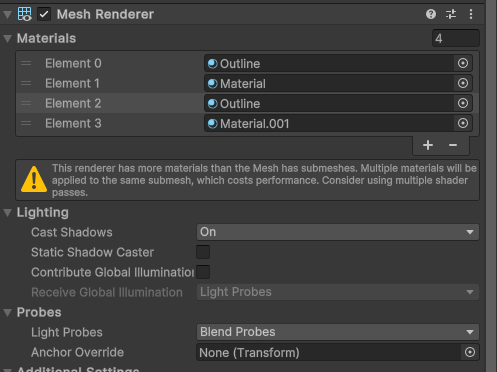Collapse the Materials foldout arrow
497x372 pixels.
(7, 38)
